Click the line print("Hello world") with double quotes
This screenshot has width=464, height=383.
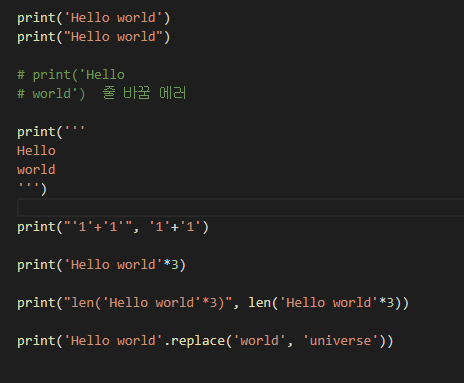point(94,37)
